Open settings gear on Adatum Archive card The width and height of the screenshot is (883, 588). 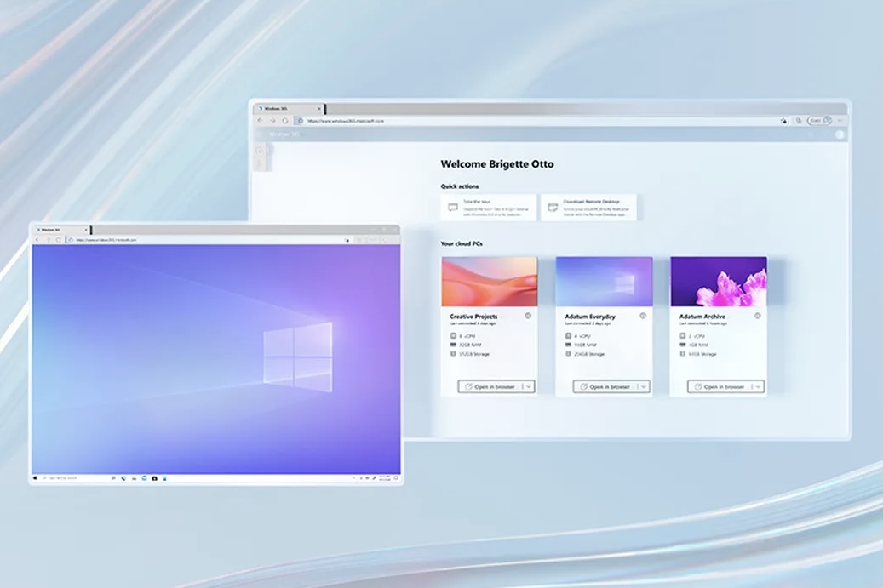click(x=758, y=316)
